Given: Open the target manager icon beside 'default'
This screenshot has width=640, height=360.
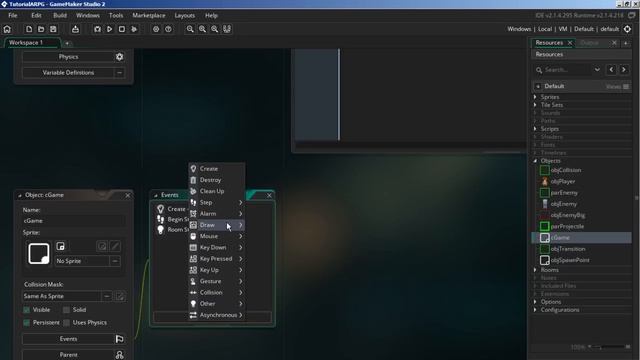Looking at the screenshot, I should coord(627,29).
